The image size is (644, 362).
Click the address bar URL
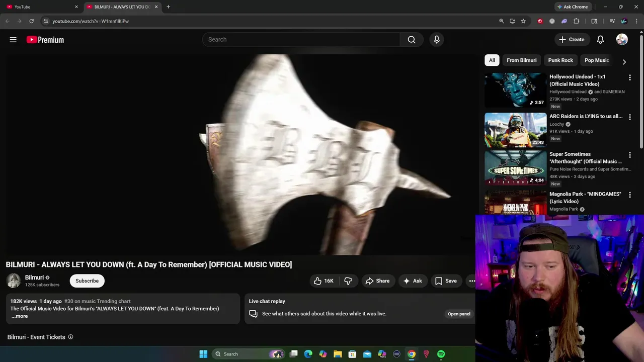tap(91, 21)
